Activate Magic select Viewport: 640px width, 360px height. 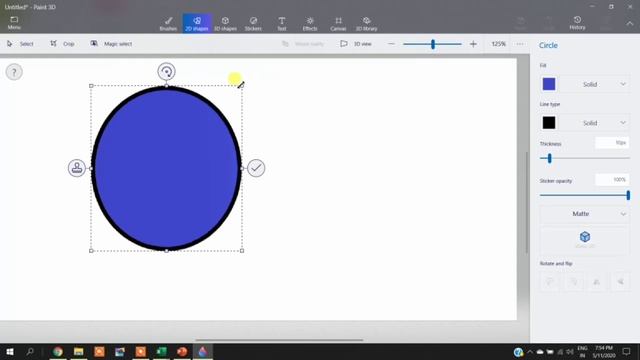[x=111, y=44]
